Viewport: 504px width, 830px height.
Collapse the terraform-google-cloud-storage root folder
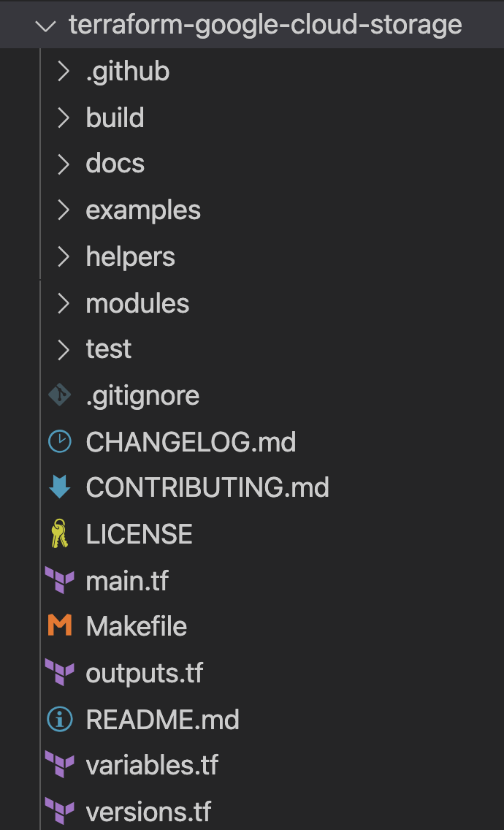point(45,26)
